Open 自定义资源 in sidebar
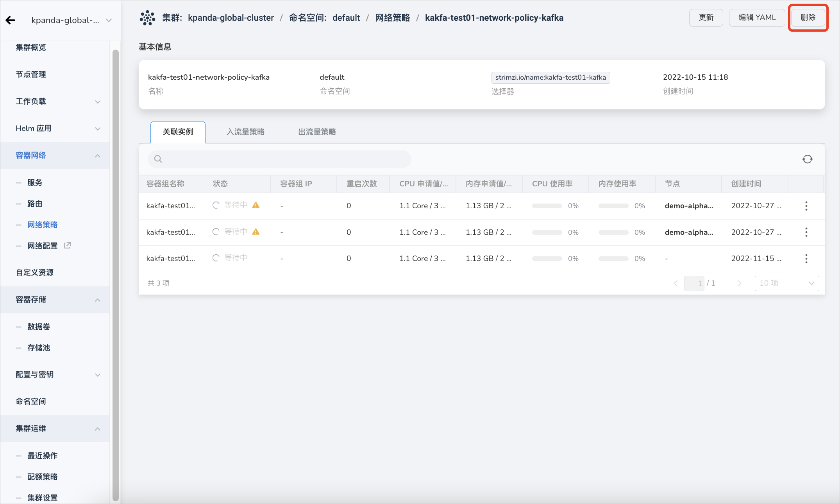Screen dimensions: 840x504 (x=35, y=272)
